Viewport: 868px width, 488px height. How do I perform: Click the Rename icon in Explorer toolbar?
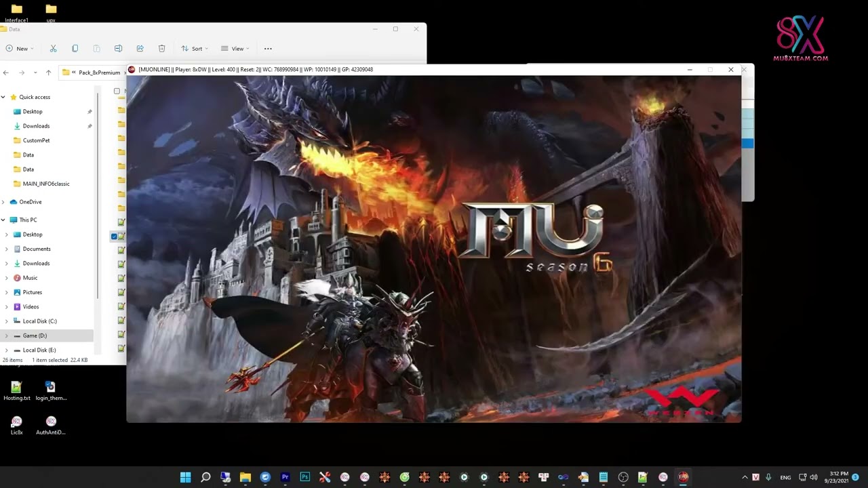click(x=118, y=49)
